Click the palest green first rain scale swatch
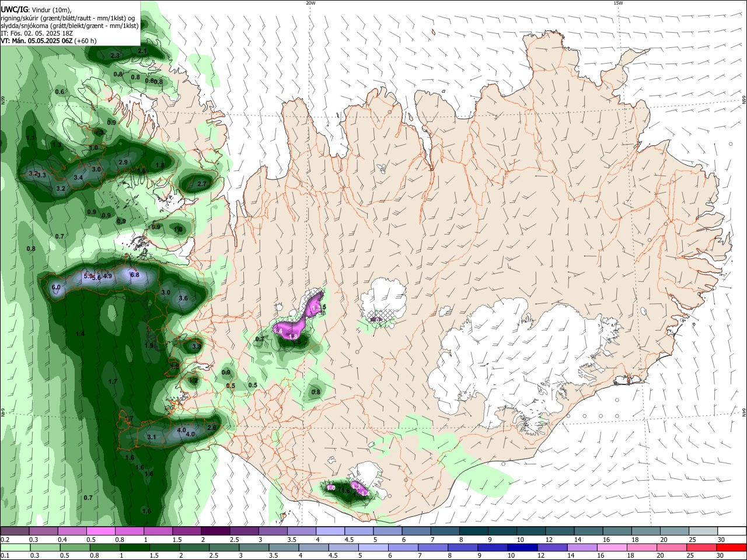This screenshot has width=747, height=560. [15, 547]
